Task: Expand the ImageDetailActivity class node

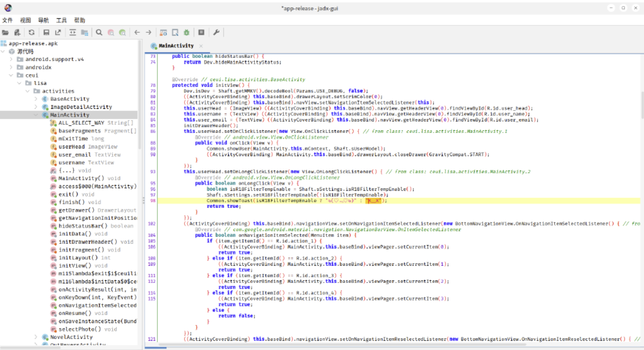Action: (x=36, y=107)
